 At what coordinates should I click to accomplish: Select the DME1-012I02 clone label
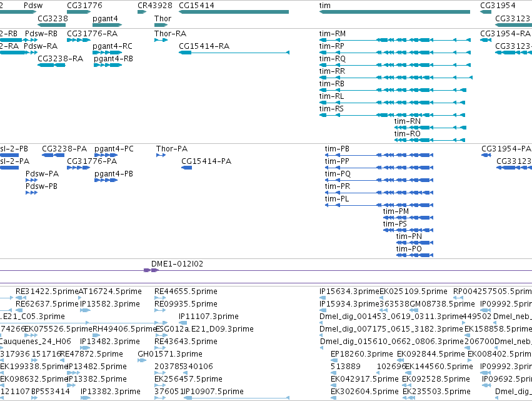(x=177, y=264)
